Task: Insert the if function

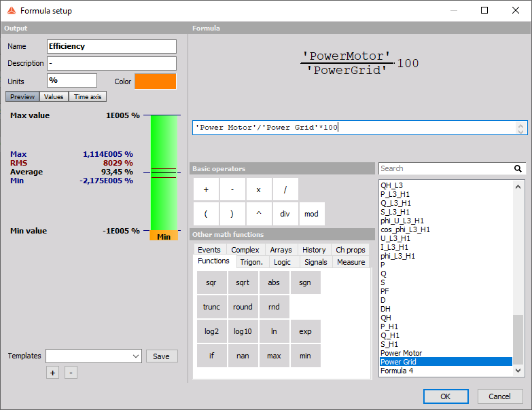Action: (x=211, y=356)
